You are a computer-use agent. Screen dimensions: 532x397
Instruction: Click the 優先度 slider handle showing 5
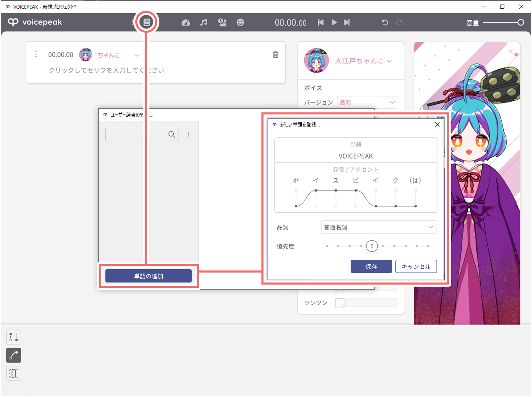(x=372, y=246)
